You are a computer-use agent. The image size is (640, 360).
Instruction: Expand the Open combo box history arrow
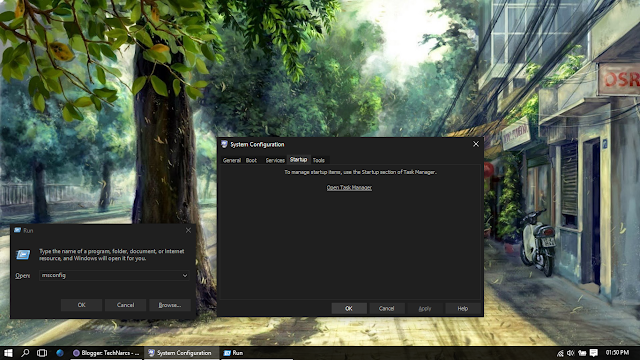point(185,276)
